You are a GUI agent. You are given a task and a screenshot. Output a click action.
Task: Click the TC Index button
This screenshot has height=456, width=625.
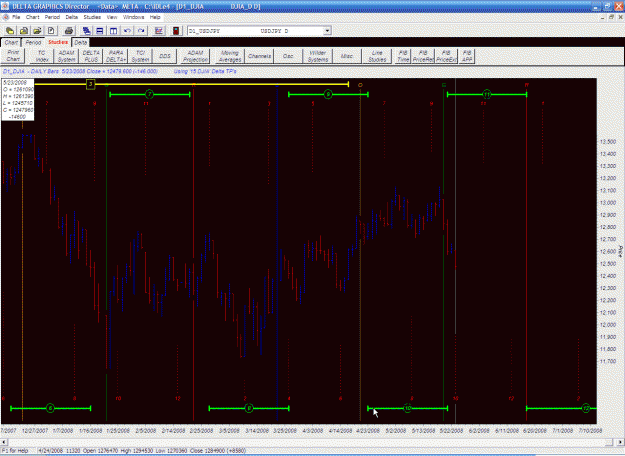coord(42,56)
